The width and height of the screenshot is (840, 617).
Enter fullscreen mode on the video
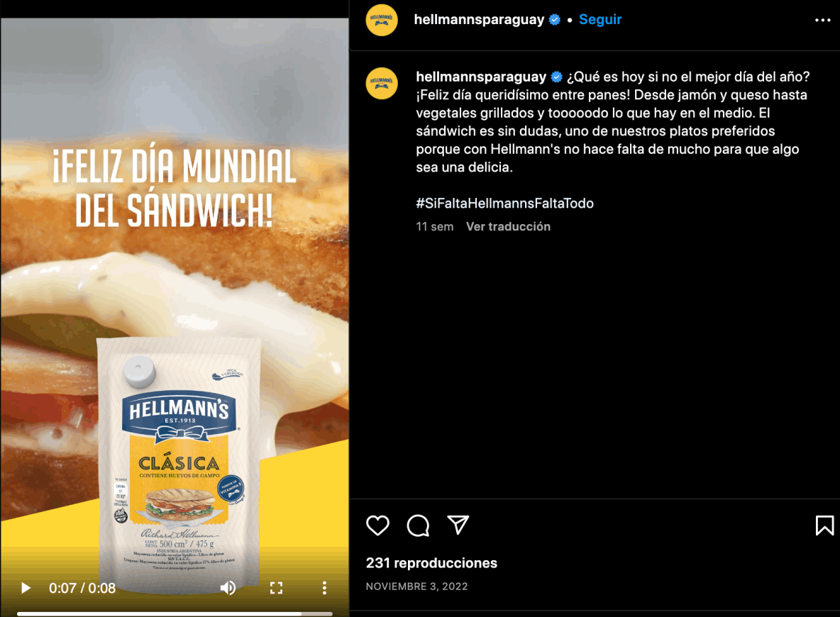(276, 588)
